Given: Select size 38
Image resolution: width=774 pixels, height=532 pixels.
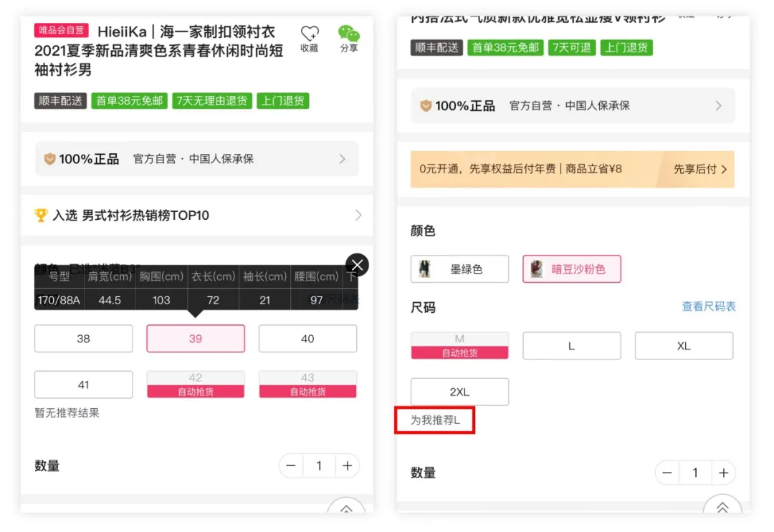Looking at the screenshot, I should pos(83,338).
